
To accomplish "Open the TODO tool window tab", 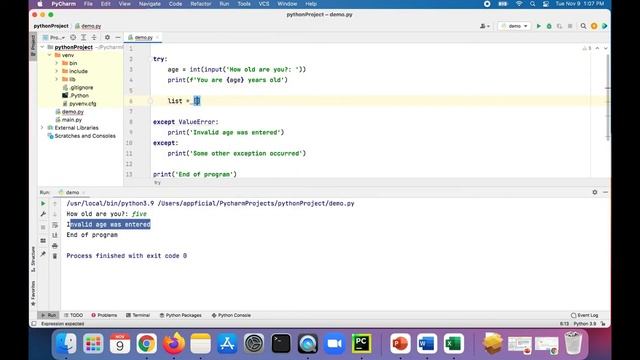I will click(73, 315).
